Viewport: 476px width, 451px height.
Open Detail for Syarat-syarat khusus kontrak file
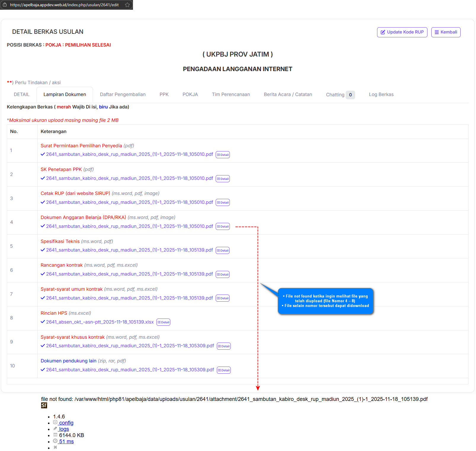(224, 346)
